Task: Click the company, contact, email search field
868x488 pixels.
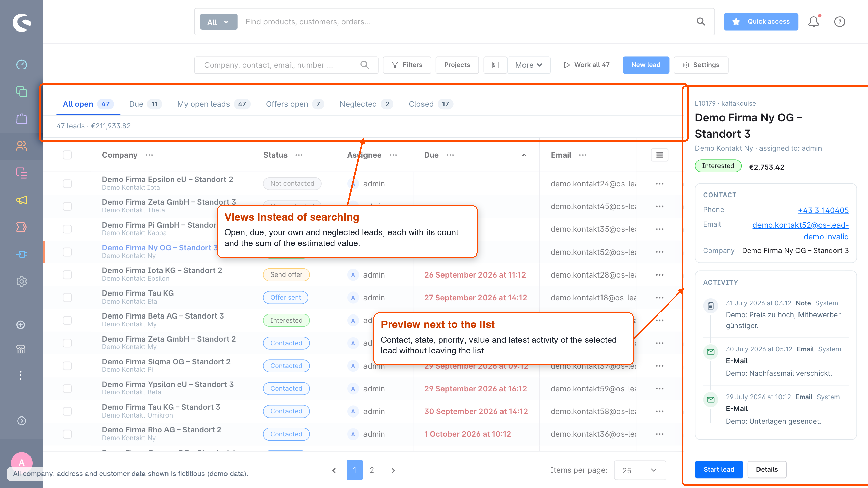Action: [x=286, y=65]
